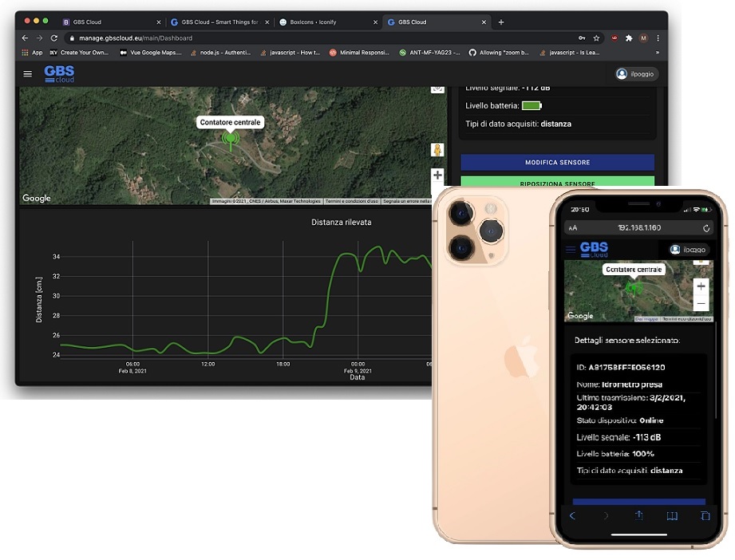This screenshot has width=735, height=560.
Task: Click Livello segnale -113 dB on phone
Action: [x=618, y=437]
